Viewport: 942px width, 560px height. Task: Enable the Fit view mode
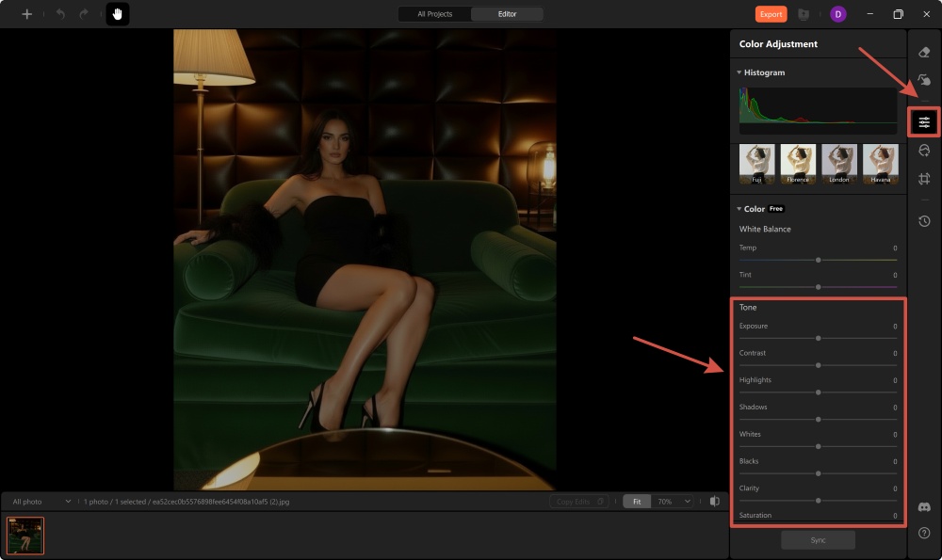[x=636, y=501]
